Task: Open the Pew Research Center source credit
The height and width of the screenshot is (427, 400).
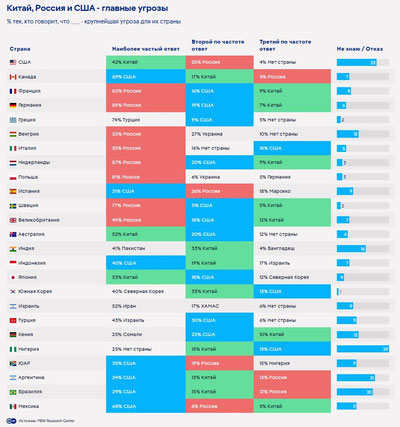Action: click(x=46, y=421)
